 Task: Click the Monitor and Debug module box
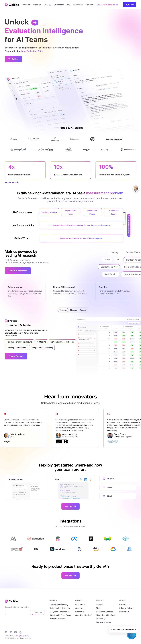point(92,212)
